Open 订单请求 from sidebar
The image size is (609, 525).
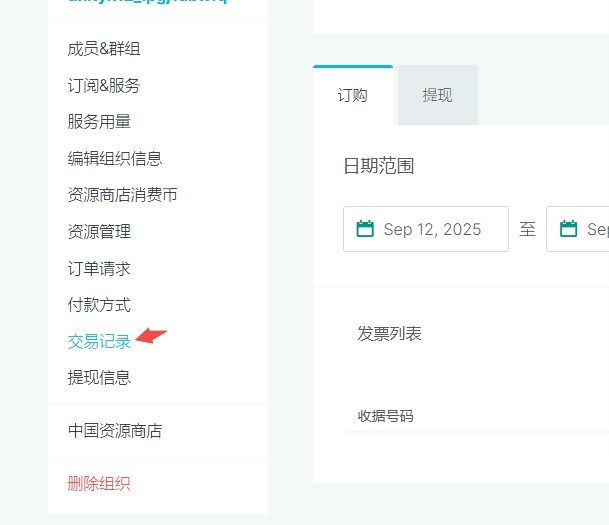(x=99, y=268)
